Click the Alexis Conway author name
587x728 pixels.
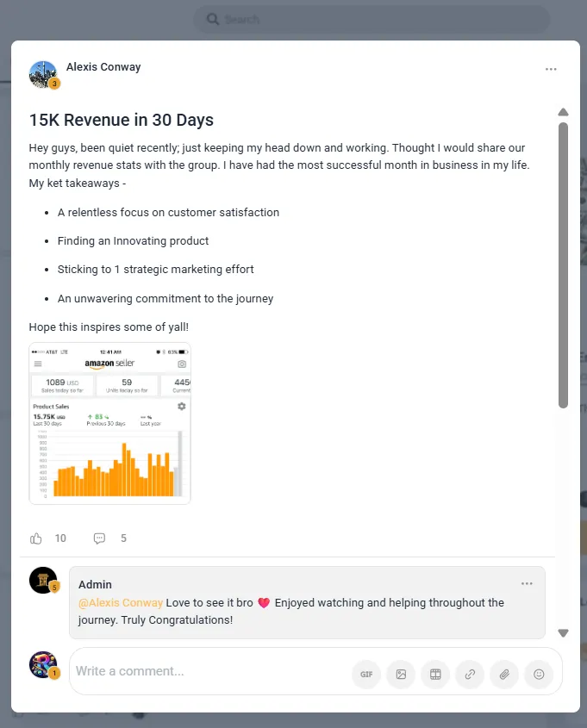point(103,67)
